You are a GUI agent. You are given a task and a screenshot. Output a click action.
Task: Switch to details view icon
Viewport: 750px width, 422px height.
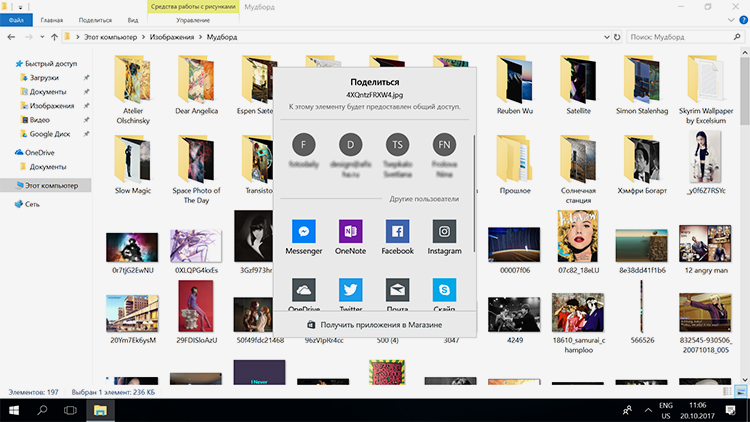728,392
